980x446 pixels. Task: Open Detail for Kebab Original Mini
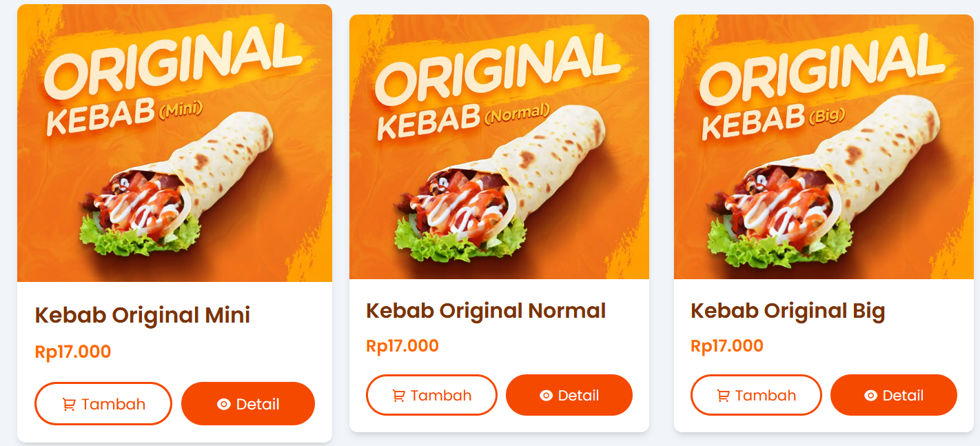(x=248, y=404)
